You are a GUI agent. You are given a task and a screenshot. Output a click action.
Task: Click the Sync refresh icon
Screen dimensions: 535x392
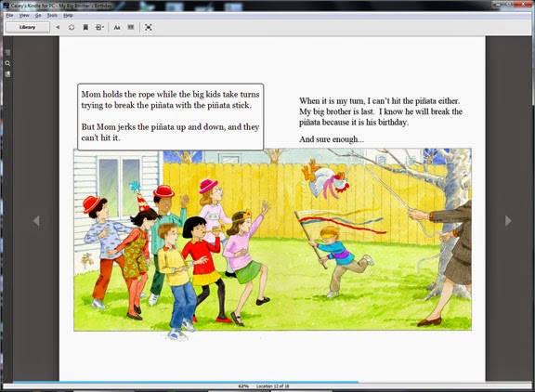(72, 27)
